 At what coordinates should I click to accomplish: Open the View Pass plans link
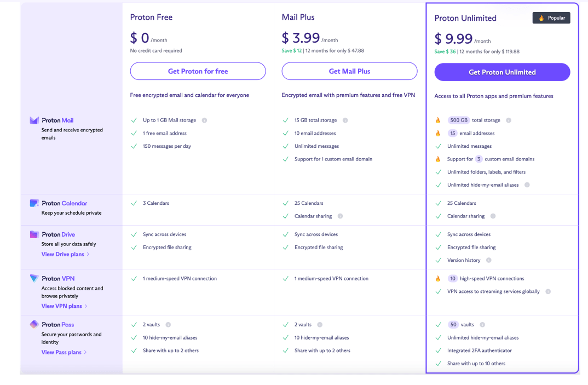(65, 352)
